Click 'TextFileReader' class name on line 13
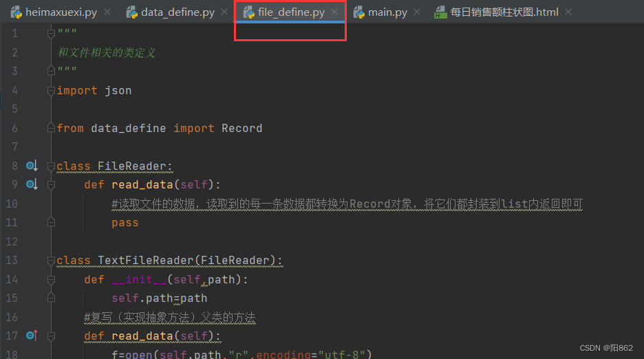Screen dimensions: 644x359 coord(145,261)
